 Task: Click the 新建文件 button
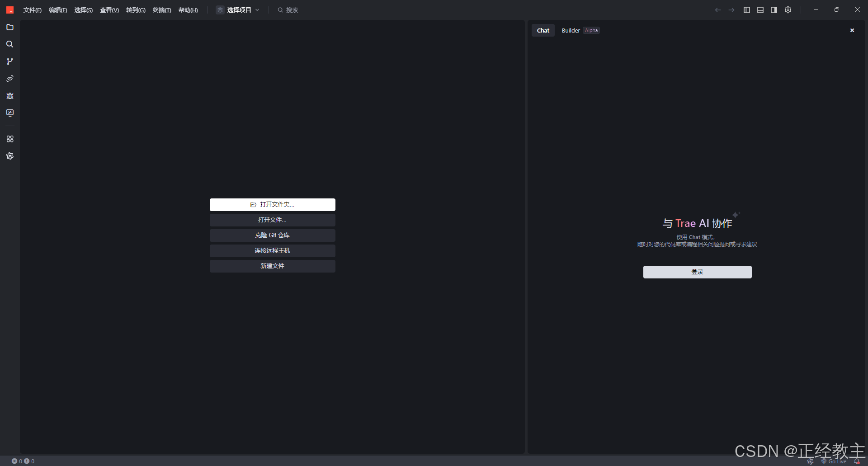[273, 266]
